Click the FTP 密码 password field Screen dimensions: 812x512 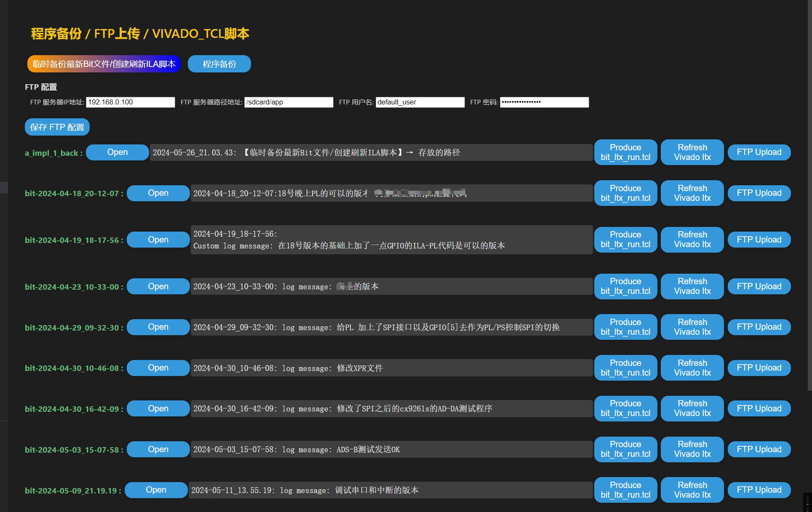(x=544, y=102)
